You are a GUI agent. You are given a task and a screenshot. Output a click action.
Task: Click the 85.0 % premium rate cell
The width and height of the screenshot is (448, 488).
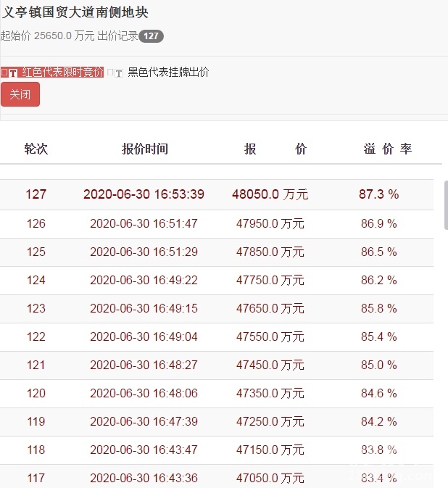pos(378,365)
